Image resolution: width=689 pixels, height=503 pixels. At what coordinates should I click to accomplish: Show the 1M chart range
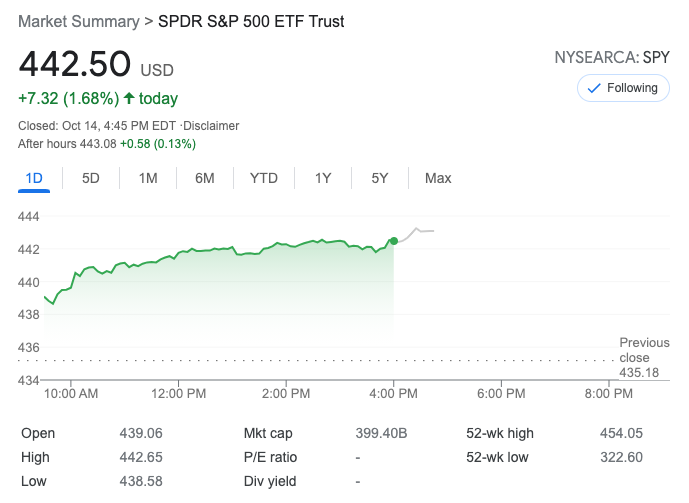tap(148, 178)
